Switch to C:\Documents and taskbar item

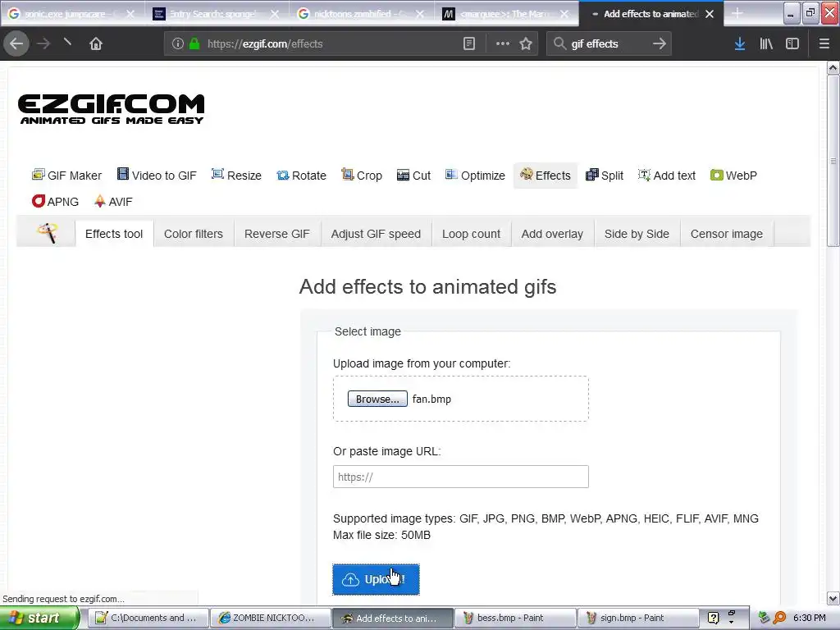(x=148, y=618)
